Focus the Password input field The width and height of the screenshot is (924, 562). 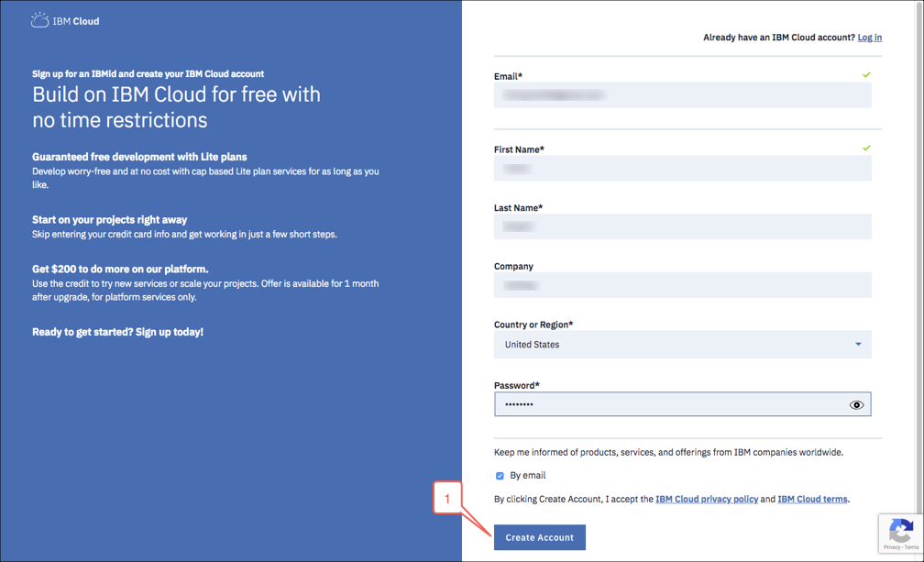(682, 404)
